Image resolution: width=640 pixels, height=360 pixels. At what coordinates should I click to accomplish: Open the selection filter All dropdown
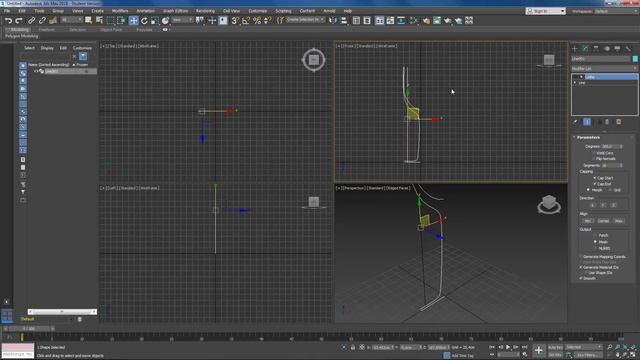click(x=71, y=20)
